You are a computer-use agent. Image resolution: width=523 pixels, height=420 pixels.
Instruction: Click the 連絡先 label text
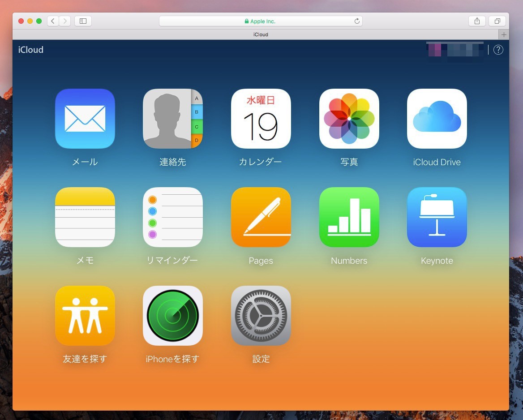point(173,162)
